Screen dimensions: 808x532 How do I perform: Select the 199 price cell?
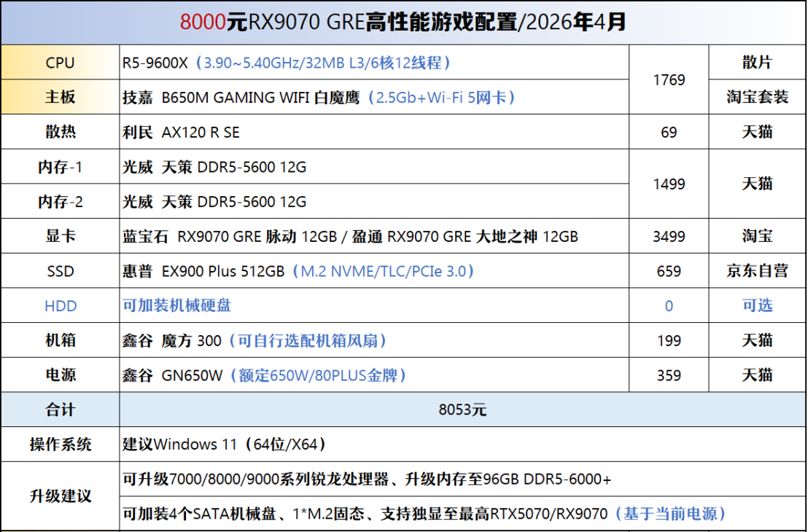tap(669, 340)
